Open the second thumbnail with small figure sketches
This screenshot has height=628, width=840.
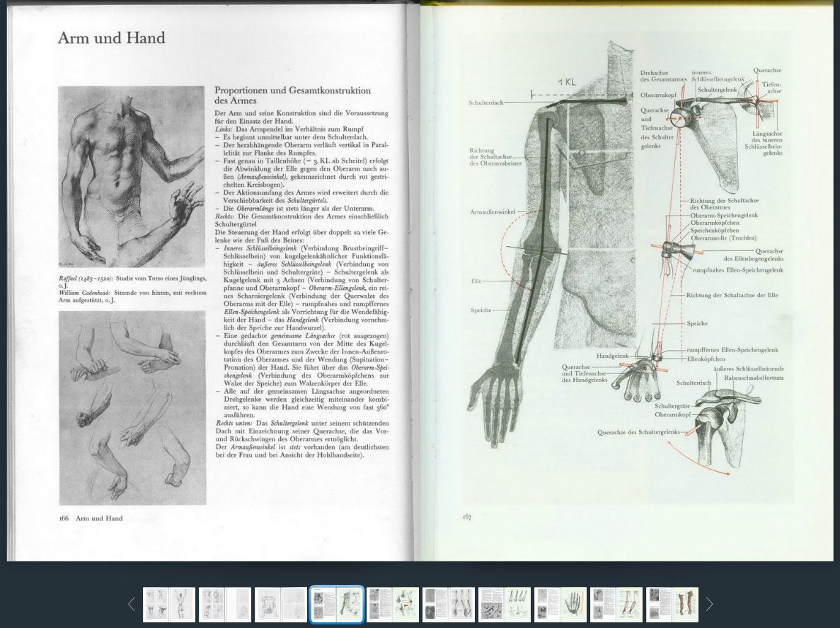point(225,605)
